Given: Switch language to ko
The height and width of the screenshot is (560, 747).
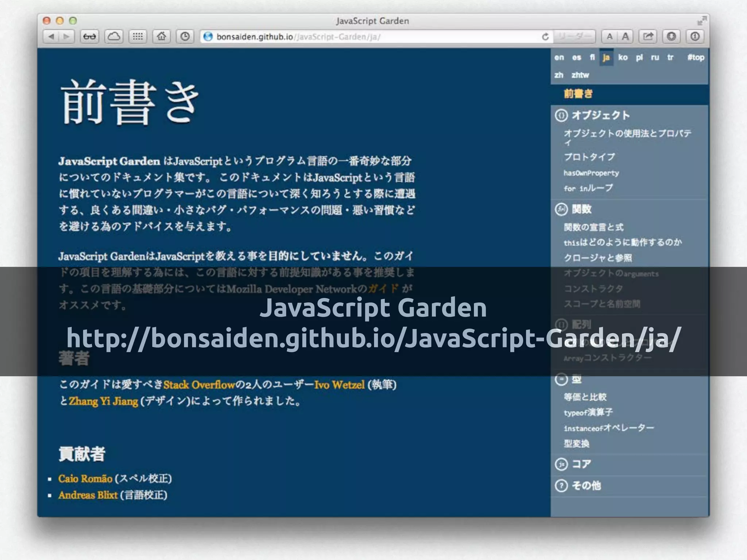Looking at the screenshot, I should tap(623, 58).
